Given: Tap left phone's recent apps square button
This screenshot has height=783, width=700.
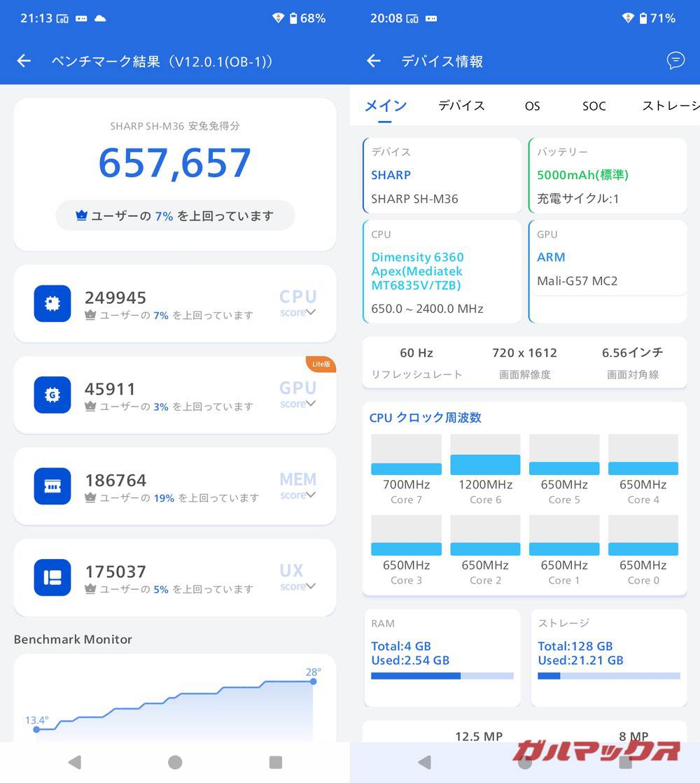Looking at the screenshot, I should click(276, 762).
